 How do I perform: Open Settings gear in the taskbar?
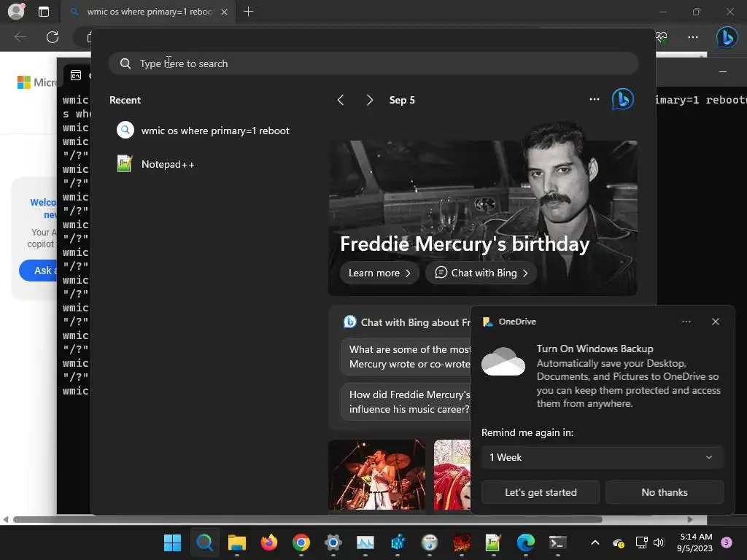[x=333, y=542]
